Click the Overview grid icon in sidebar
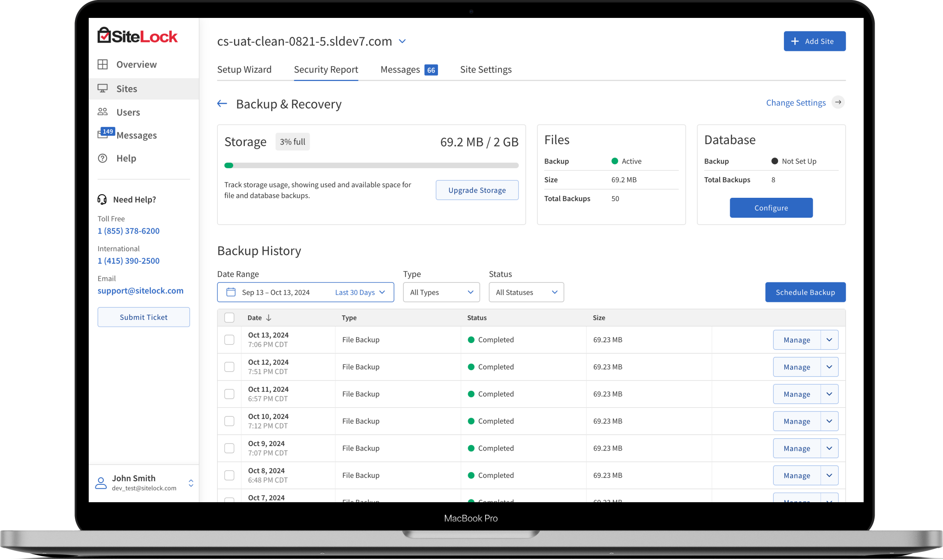943x560 pixels. tap(103, 64)
